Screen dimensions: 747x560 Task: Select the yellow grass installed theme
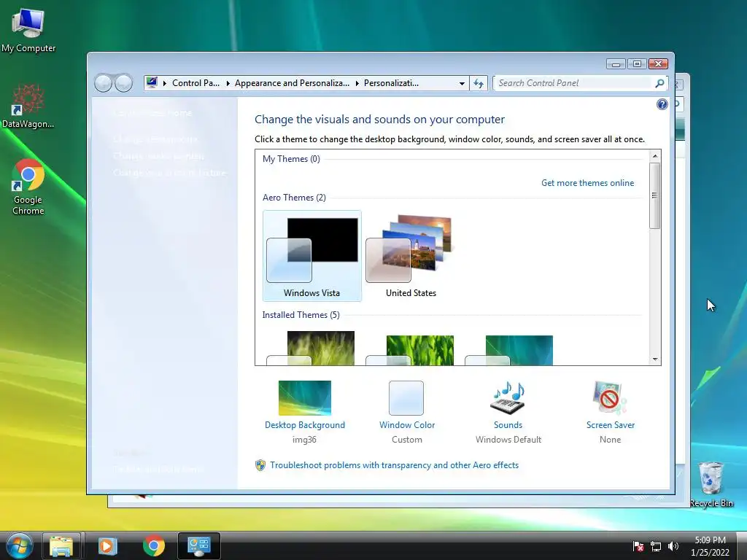[x=312, y=348]
